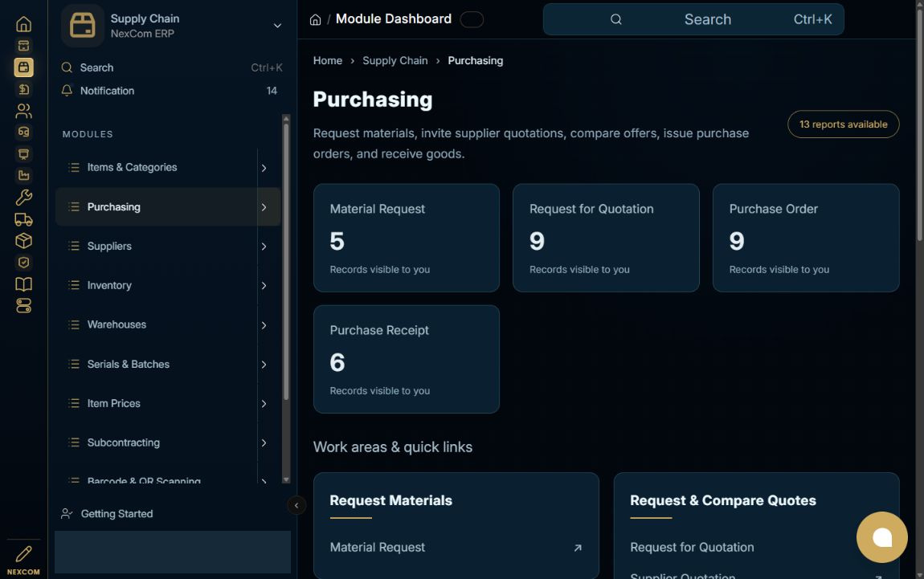Open the 3D cube package icon
The height and width of the screenshot is (579, 924).
coord(23,241)
